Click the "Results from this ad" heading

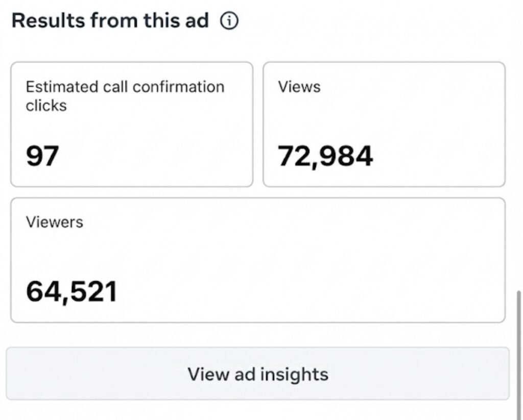point(110,21)
